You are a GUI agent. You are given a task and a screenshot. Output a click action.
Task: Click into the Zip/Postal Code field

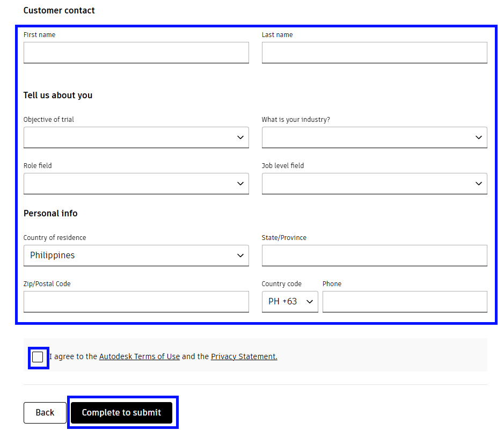click(136, 302)
